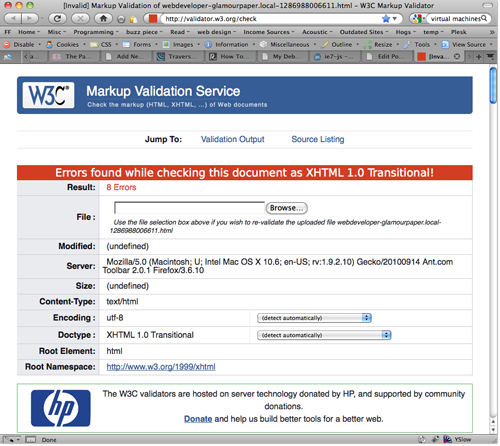Screen dimensions: 500x446
Task: List all tabs with the tab-list button
Action: (x=490, y=57)
